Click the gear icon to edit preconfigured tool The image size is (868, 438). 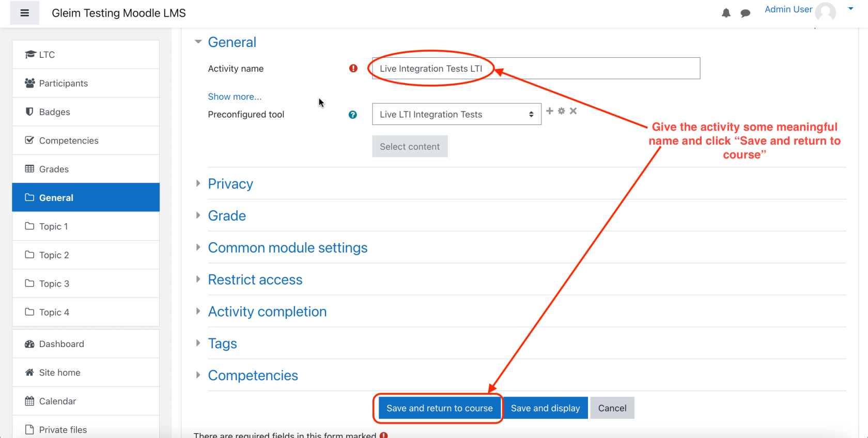point(562,111)
